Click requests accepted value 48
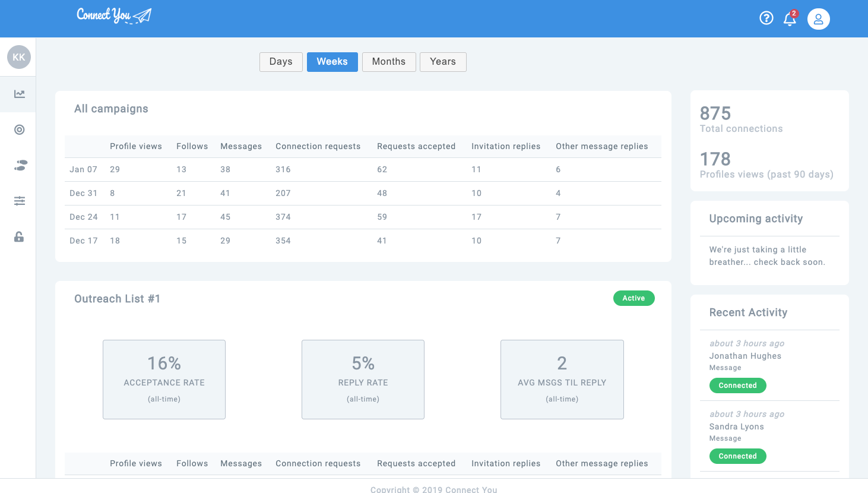This screenshot has width=868, height=493. [x=382, y=193]
